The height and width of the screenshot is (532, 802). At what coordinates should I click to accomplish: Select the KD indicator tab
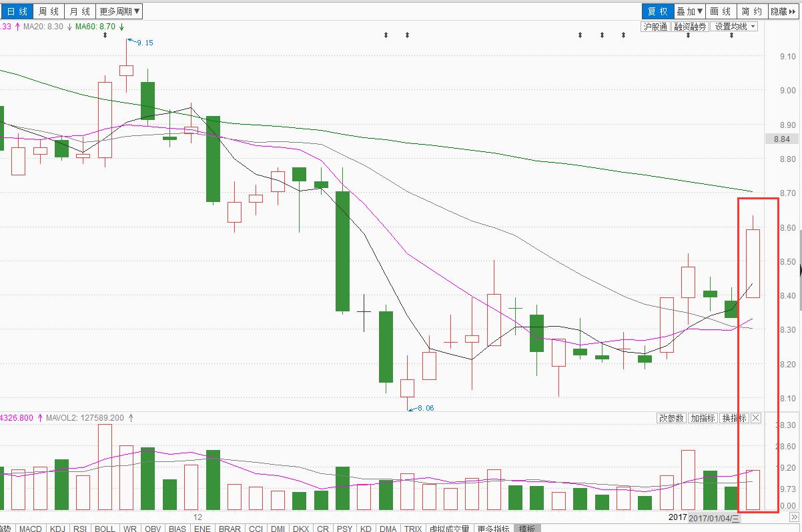[x=366, y=528]
